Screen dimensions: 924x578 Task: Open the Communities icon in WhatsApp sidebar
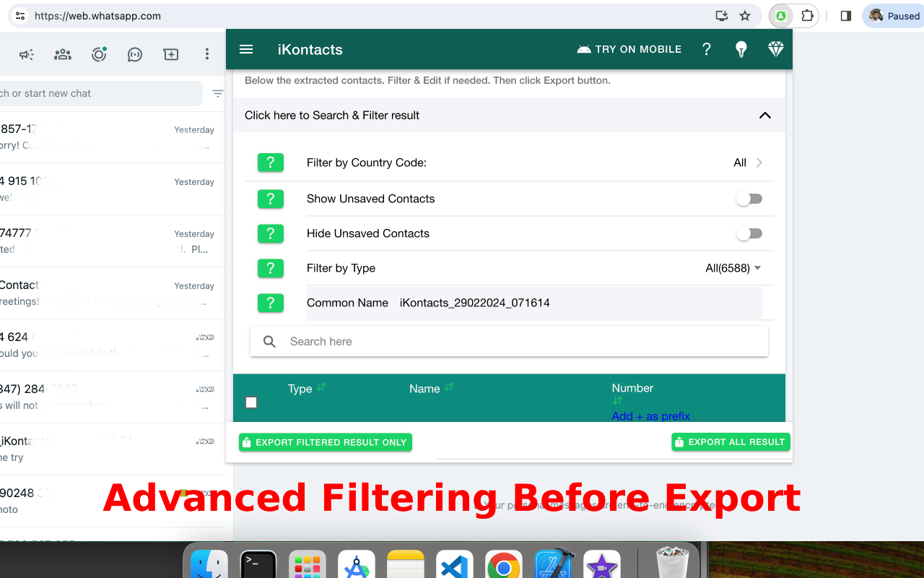tap(62, 53)
